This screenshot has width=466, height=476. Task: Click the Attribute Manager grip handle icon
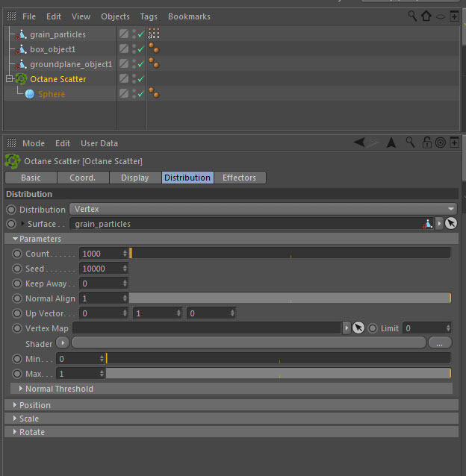[11, 143]
